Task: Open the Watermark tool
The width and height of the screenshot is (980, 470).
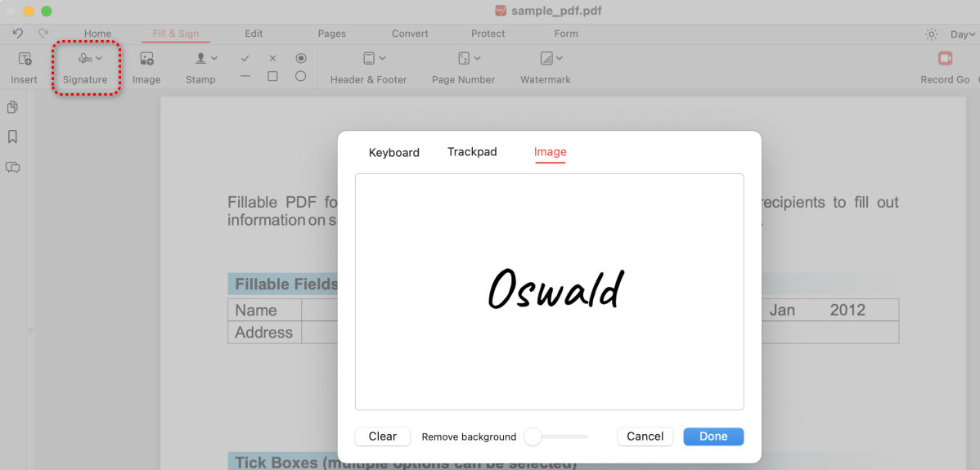Action: coord(546,68)
